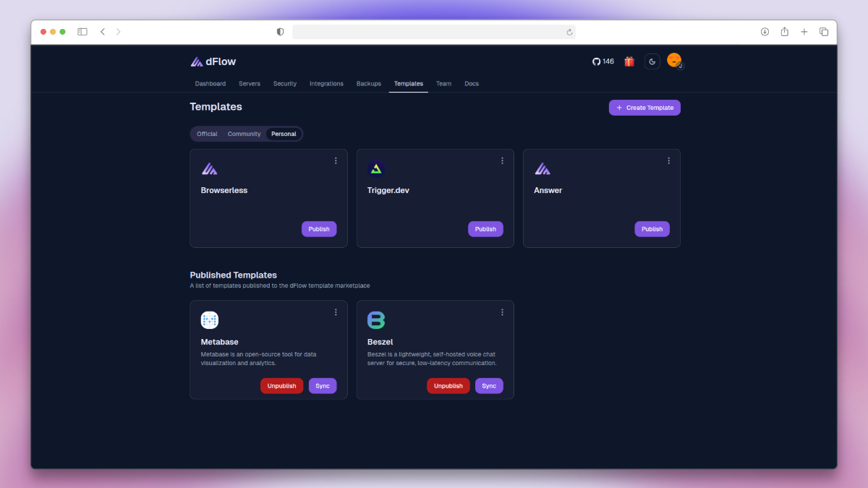Click the dFlow logo in the header

click(x=213, y=61)
